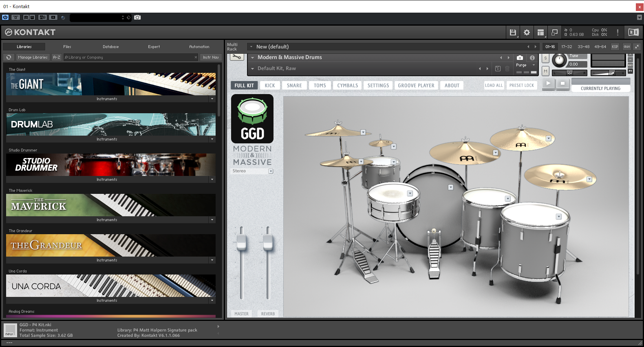Toggle the automation Write button
The image size is (644, 347).
[x=32, y=18]
